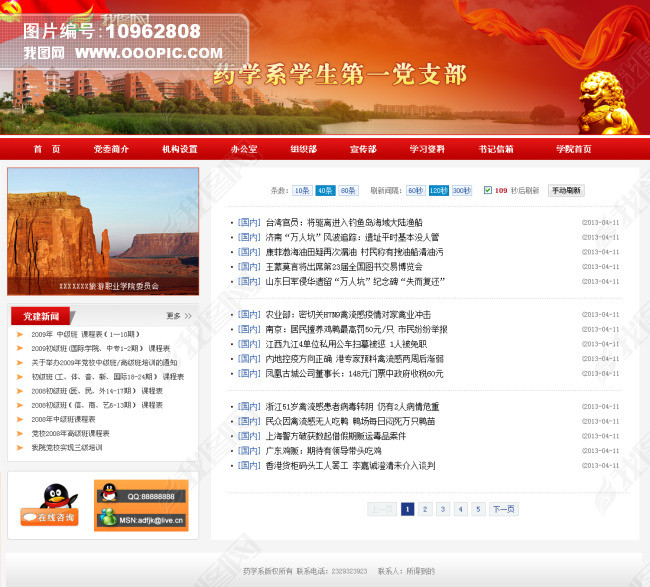This screenshot has width=650, height=587.
Task: Open 2008年中级班课程表 link
Action: (63, 419)
